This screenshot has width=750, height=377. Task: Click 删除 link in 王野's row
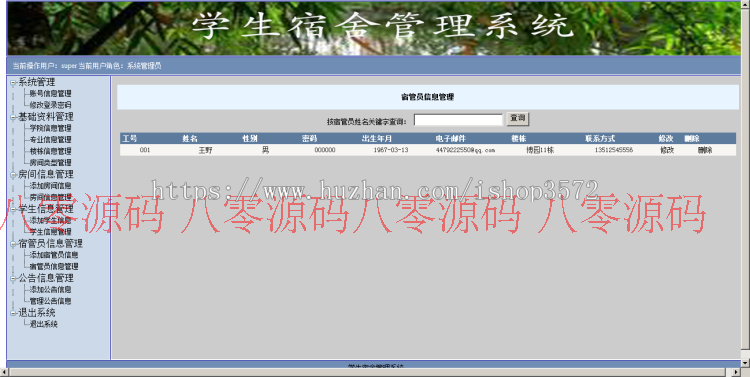point(705,150)
